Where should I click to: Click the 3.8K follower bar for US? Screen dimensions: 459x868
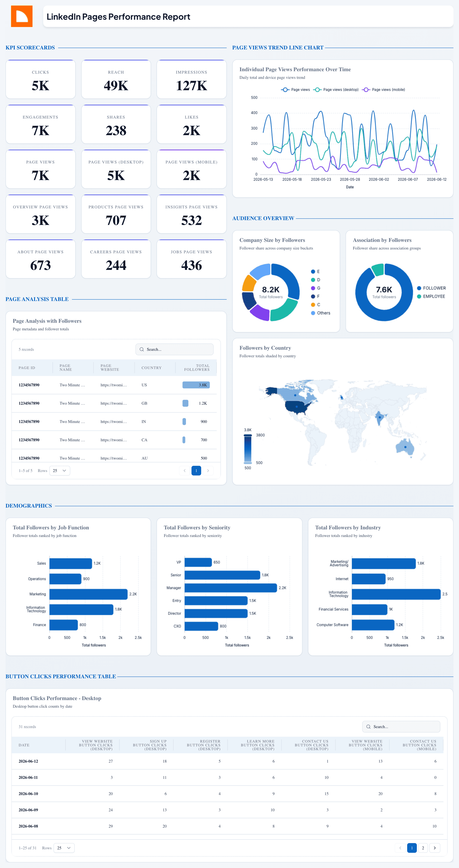(x=196, y=385)
